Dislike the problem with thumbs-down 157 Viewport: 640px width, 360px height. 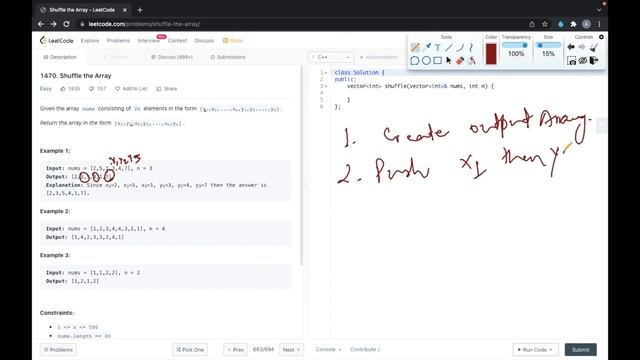pos(98,89)
